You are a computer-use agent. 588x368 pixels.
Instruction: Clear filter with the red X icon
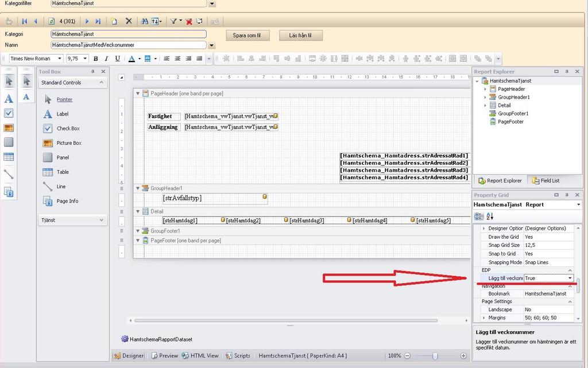pos(189,21)
